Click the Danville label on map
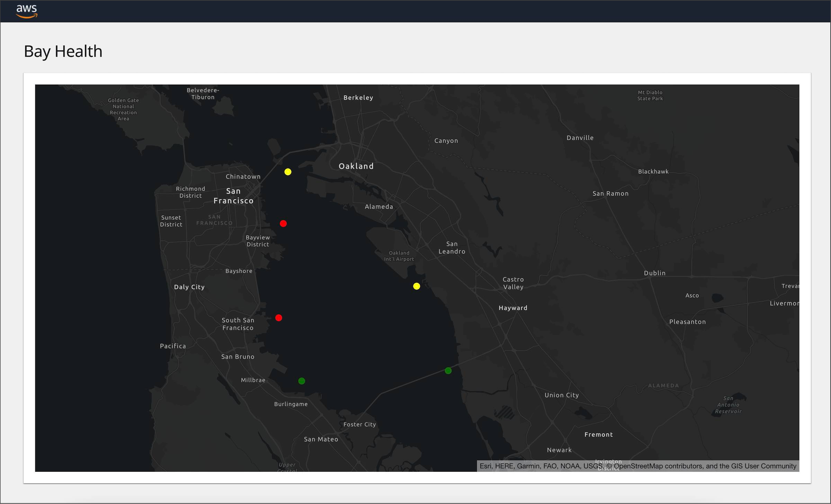Image resolution: width=831 pixels, height=504 pixels. pyautogui.click(x=580, y=138)
